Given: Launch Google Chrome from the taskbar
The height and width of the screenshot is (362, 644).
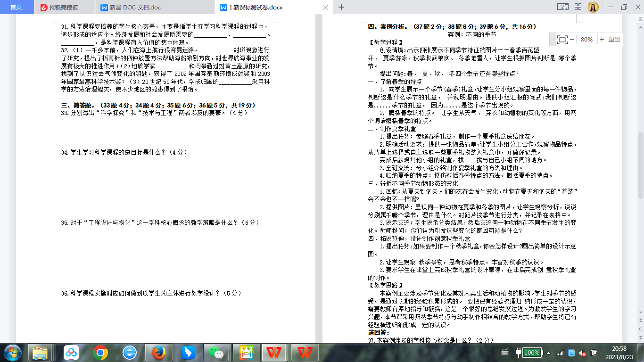Looking at the screenshot, I should coord(100,352).
